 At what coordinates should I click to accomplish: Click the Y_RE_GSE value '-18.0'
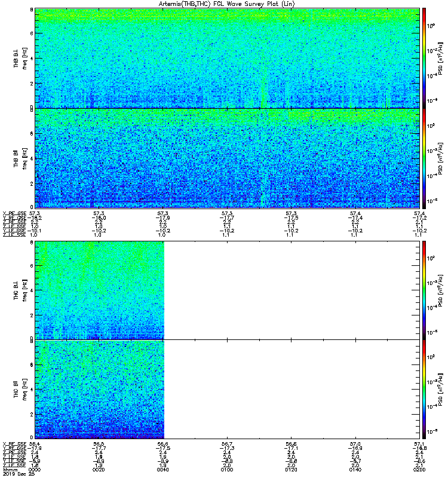coord(99,218)
